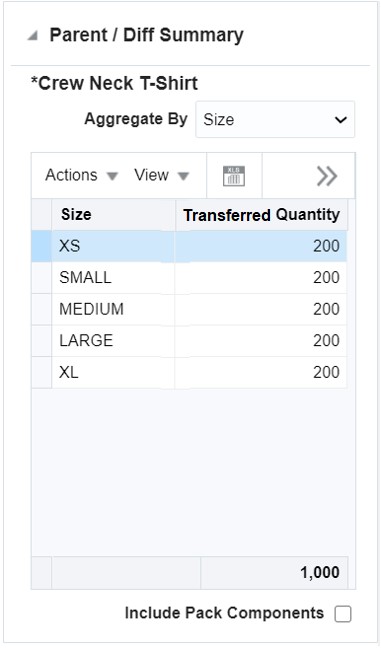Click the 200 quantity for LARGE

click(x=326, y=341)
